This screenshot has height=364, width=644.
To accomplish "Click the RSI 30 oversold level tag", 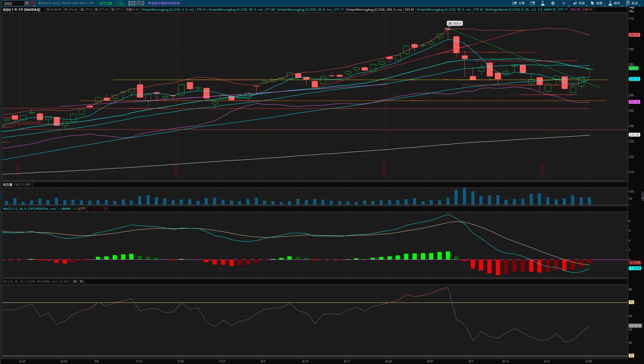I will 631,356.
